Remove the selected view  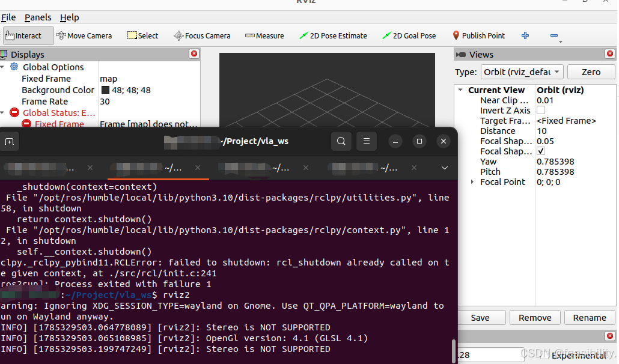coord(535,318)
